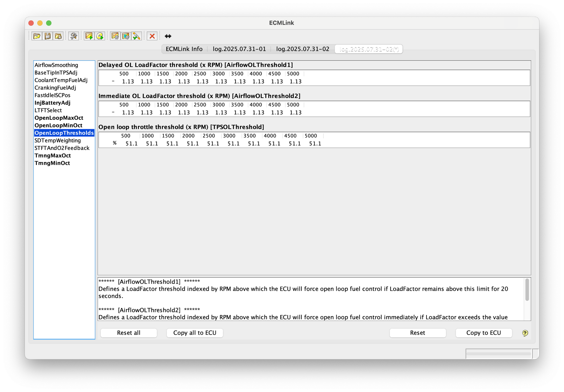Click the Copy to ECU button
This screenshot has width=564, height=392.
click(484, 333)
